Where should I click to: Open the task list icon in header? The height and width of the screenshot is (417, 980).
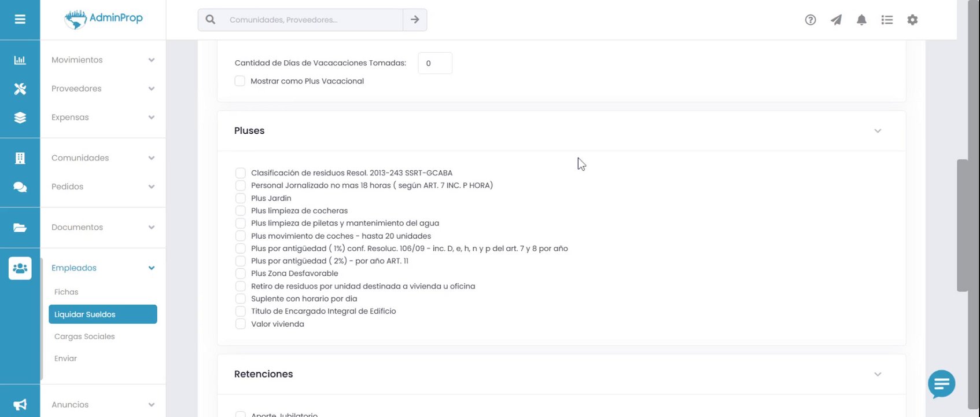point(887,20)
